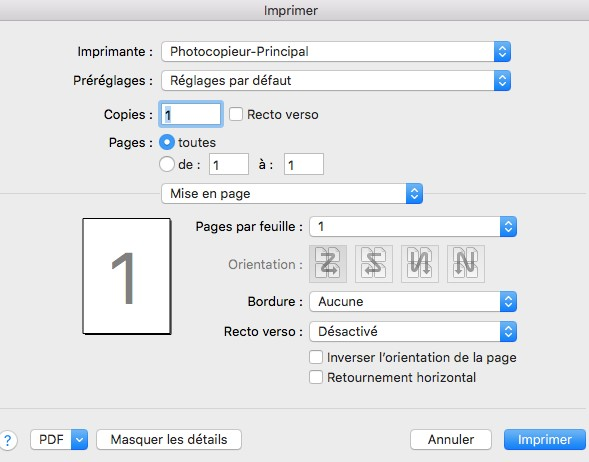Open the PDF options arrow menu
589x462 pixels.
pos(79,439)
